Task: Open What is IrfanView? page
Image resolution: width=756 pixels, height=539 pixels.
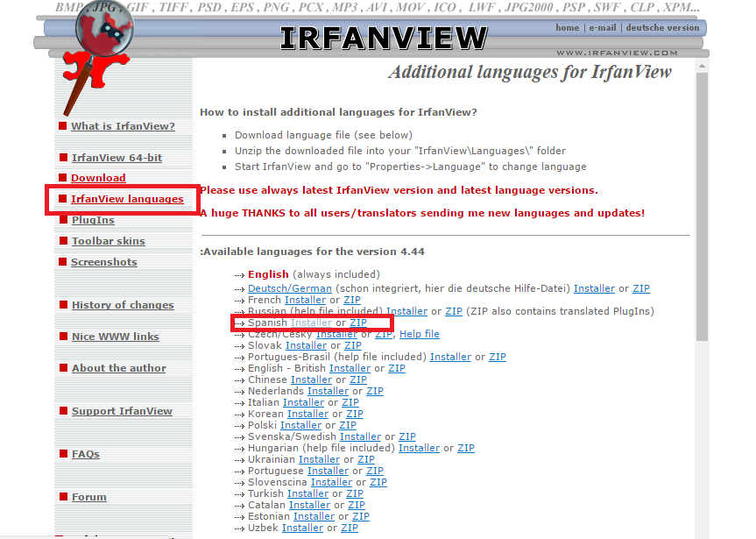Action: (123, 126)
